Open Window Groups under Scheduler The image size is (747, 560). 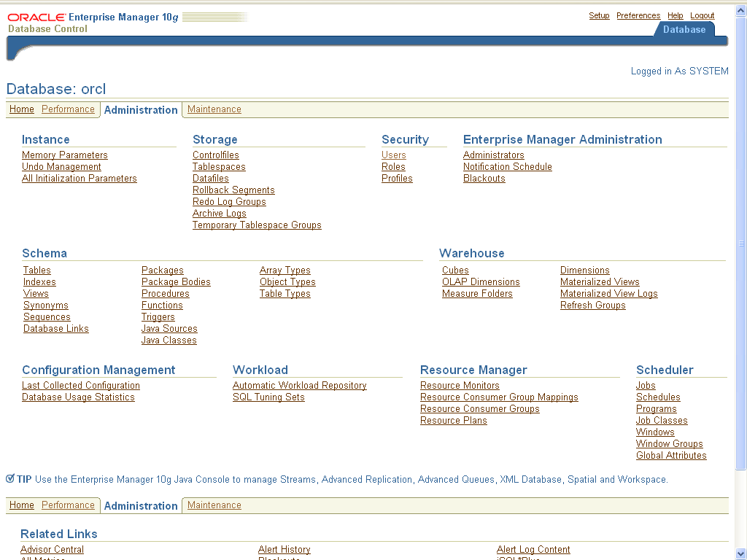tap(670, 444)
